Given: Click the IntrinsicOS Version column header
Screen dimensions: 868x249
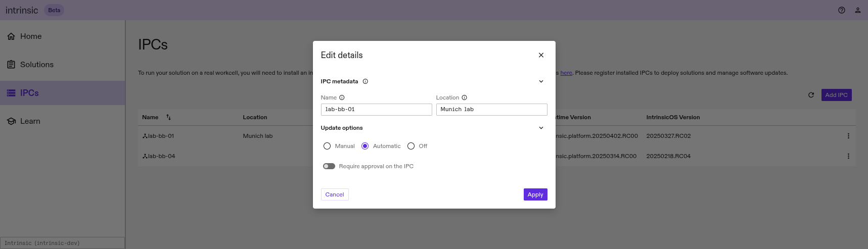Looking at the screenshot, I should tap(673, 117).
